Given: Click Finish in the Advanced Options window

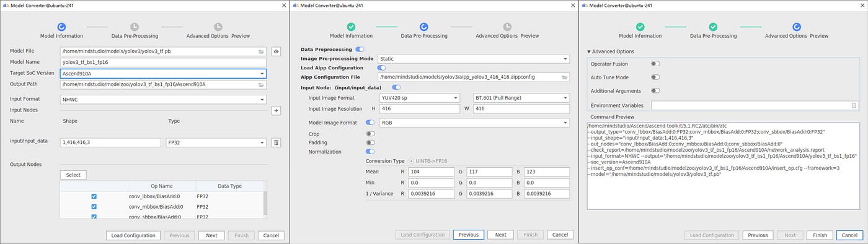Looking at the screenshot, I should click(820, 235).
